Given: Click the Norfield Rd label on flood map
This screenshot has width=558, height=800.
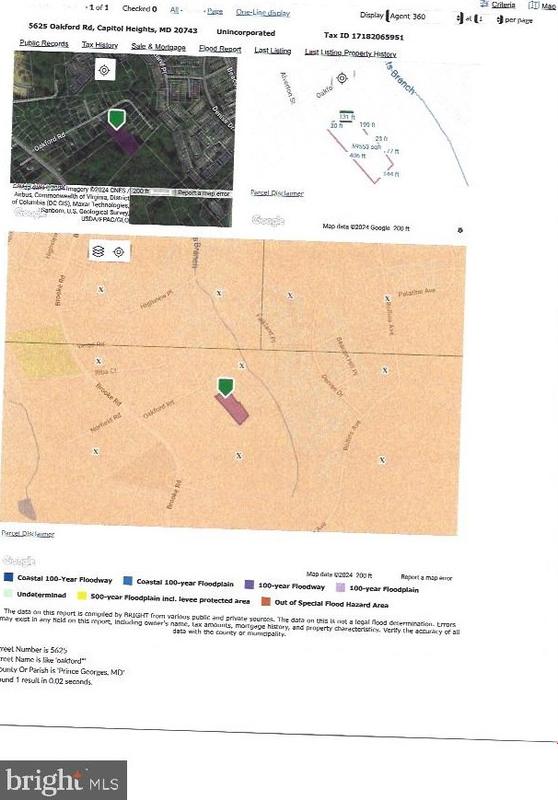Looking at the screenshot, I should pyautogui.click(x=106, y=423).
